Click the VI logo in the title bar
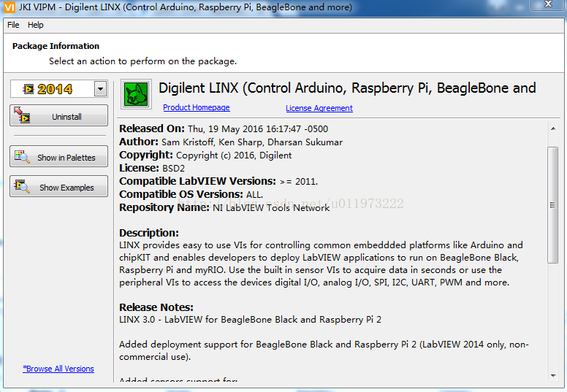The image size is (567, 392). coord(9,7)
